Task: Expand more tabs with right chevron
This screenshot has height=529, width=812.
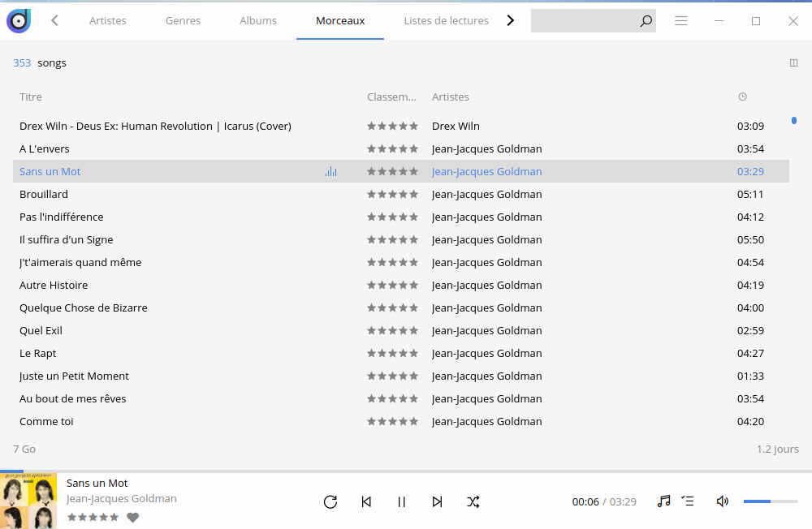Action: coord(510,21)
